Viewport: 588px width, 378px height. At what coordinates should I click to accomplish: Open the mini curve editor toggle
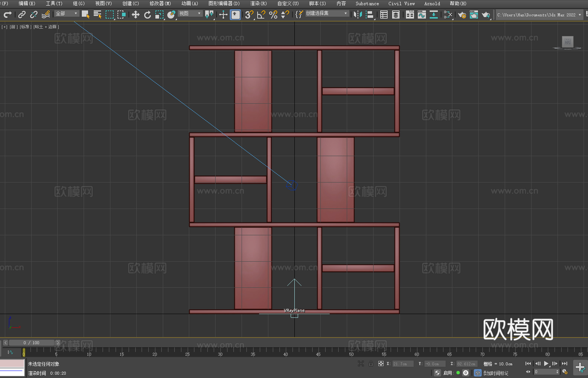click(10, 352)
